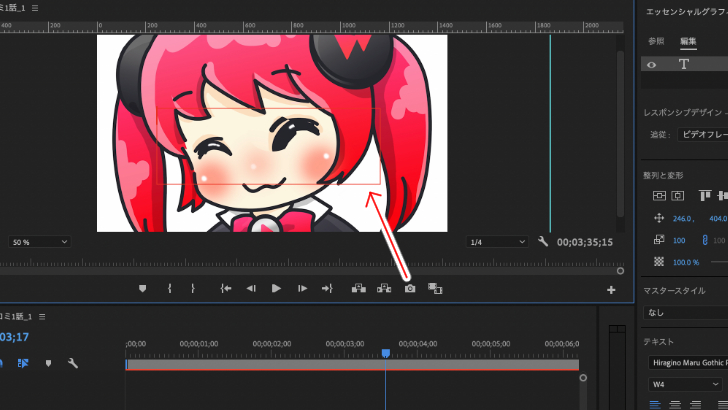The height and width of the screenshot is (410, 728).
Task: Click the opacity value 100.0 %
Action: click(x=686, y=262)
